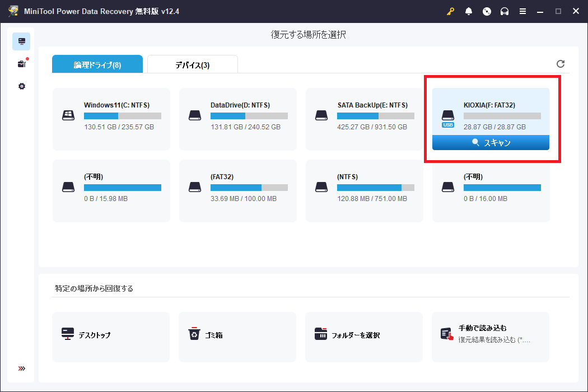Viewport: 588px width, 392px height.
Task: Click the MiniTool app logo in title bar
Action: pos(13,11)
